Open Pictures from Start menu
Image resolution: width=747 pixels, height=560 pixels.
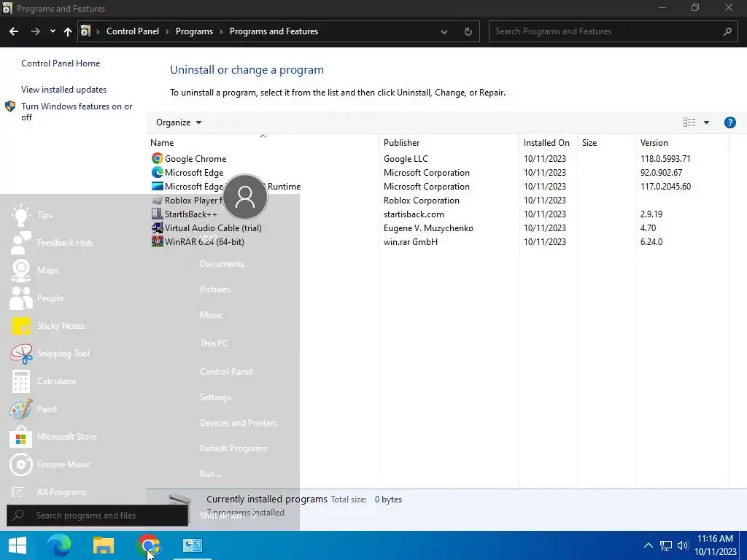215,289
